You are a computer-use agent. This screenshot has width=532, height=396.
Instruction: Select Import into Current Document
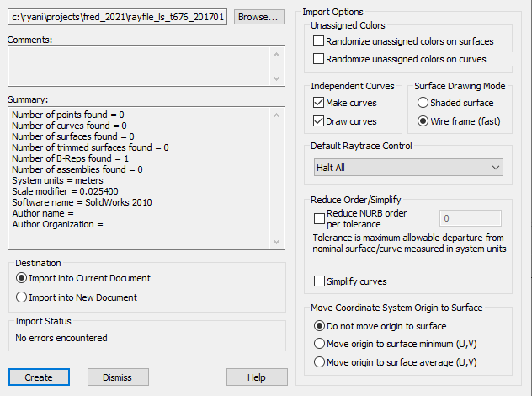[x=22, y=279]
